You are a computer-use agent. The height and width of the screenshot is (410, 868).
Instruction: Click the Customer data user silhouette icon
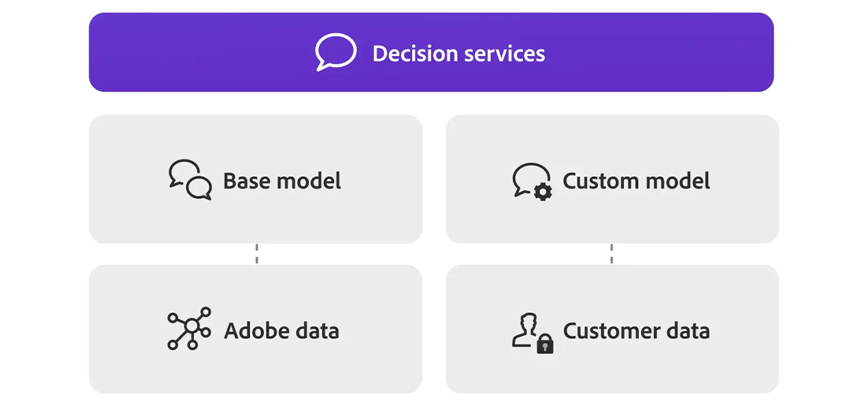pyautogui.click(x=527, y=329)
